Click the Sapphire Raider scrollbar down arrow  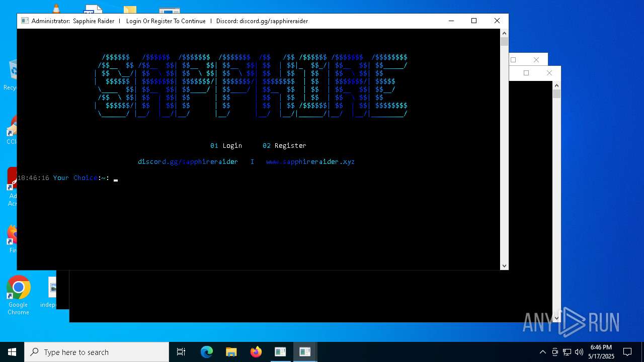505,266
